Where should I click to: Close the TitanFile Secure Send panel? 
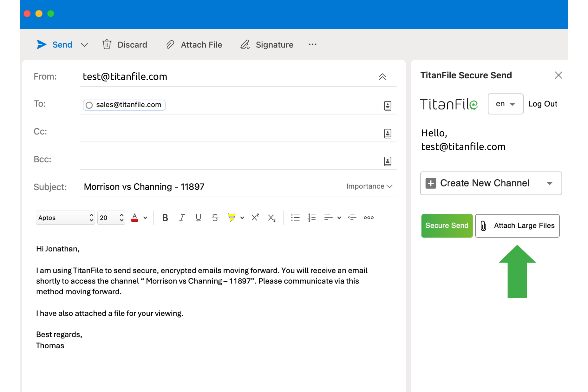pyautogui.click(x=559, y=75)
